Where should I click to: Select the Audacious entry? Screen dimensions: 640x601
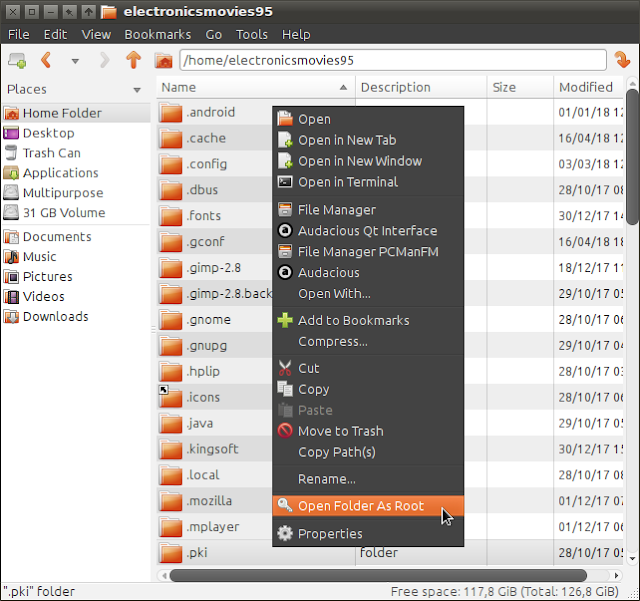point(368,272)
